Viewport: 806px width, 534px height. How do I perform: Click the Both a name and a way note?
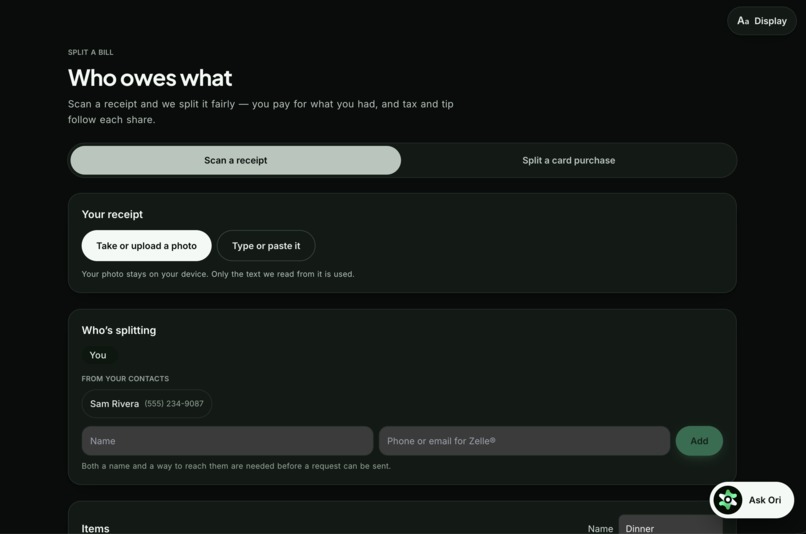236,466
